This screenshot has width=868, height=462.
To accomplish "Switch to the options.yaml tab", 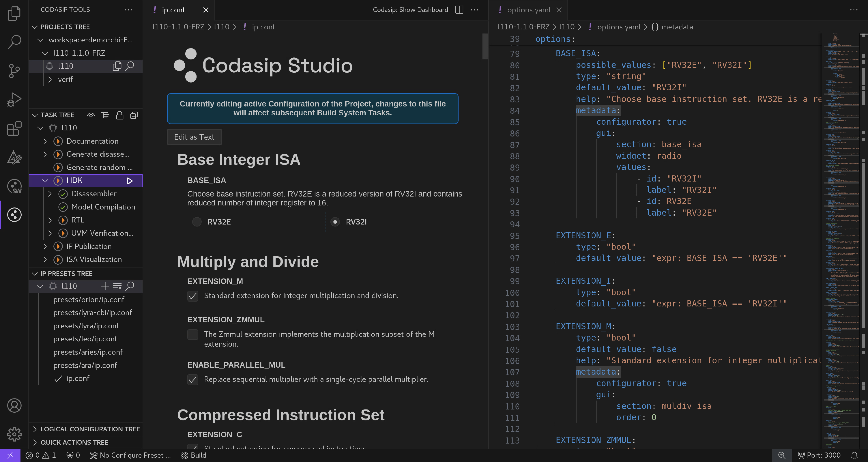I will click(529, 10).
